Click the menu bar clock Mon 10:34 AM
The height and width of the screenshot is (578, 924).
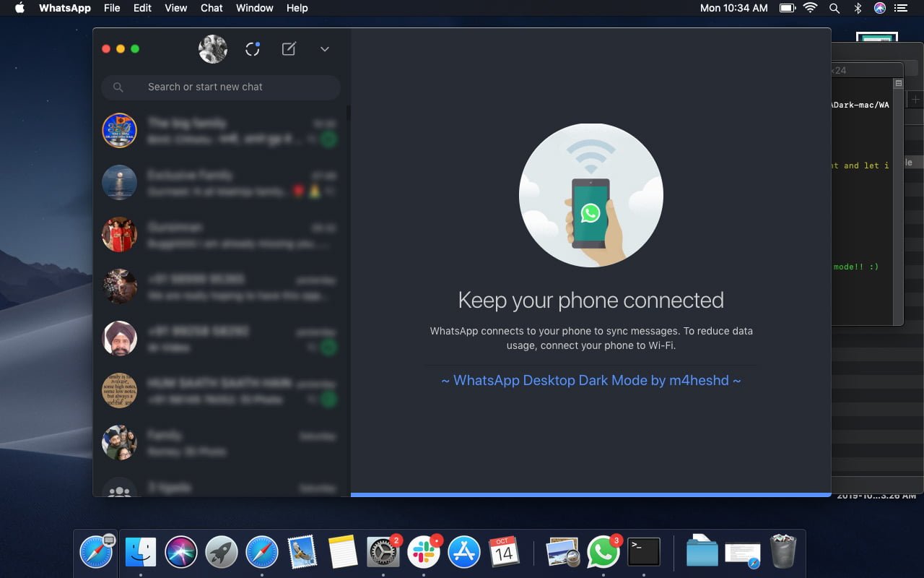(734, 8)
